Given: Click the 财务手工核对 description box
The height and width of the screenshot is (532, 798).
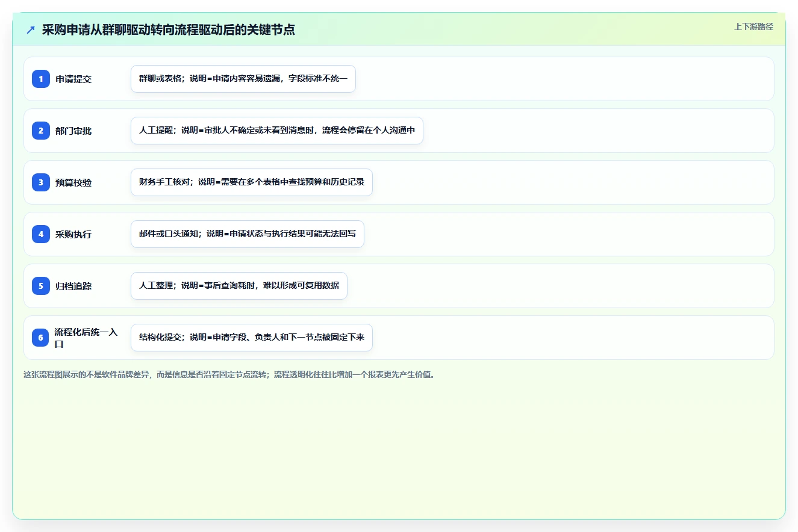Looking at the screenshot, I should [252, 182].
